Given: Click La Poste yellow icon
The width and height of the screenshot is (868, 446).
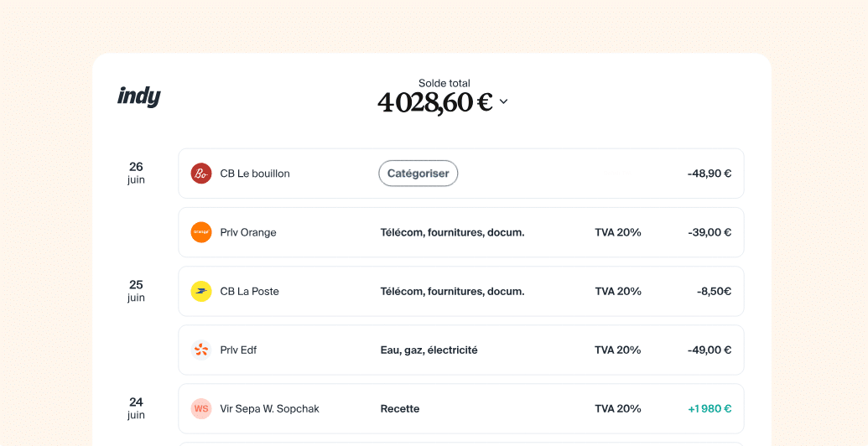Looking at the screenshot, I should [x=200, y=291].
